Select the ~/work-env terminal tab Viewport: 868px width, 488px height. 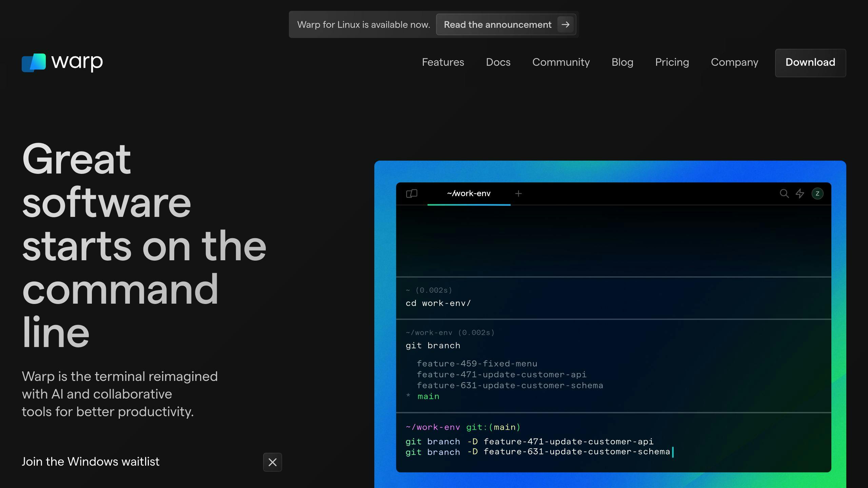point(469,194)
